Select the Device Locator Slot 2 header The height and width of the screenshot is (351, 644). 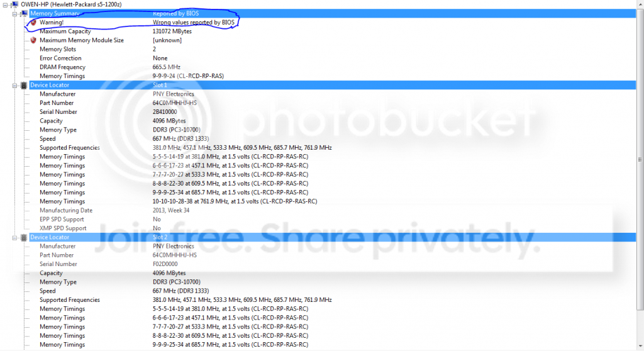(x=333, y=237)
